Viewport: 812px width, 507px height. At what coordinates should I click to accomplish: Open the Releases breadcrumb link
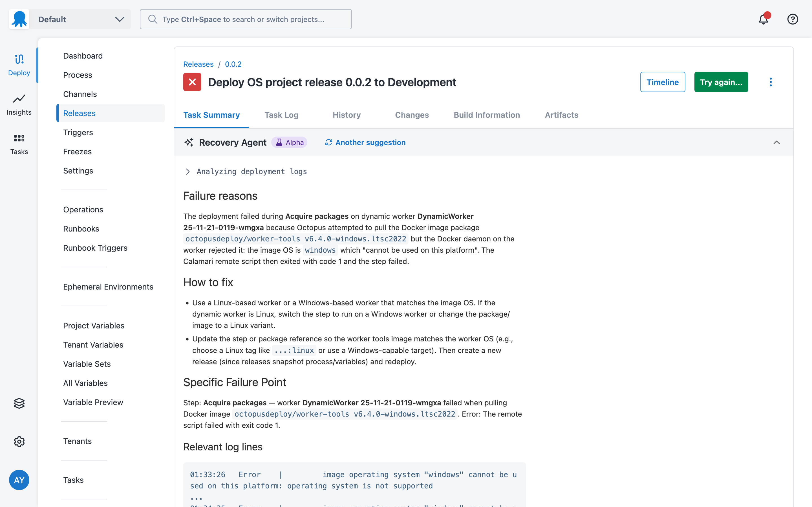(198, 64)
